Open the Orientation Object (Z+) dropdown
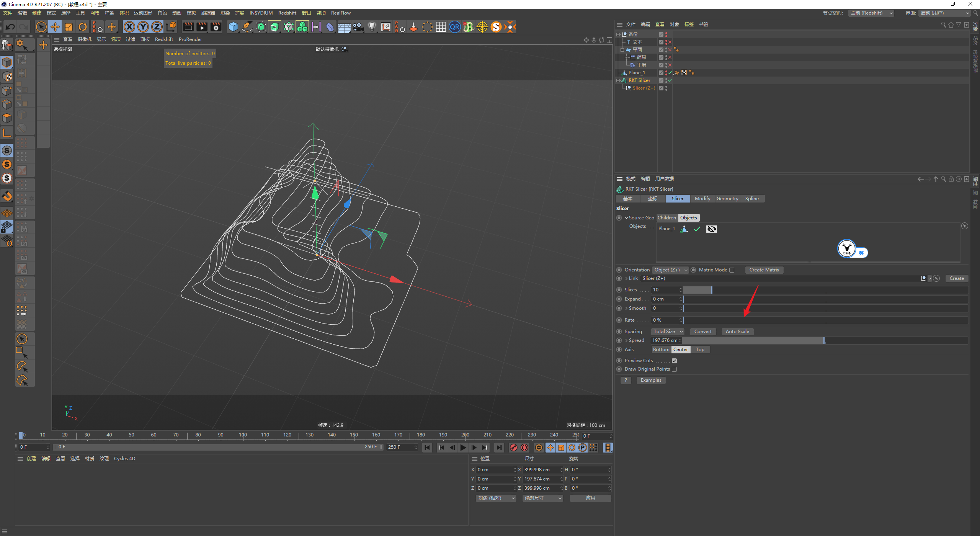This screenshot has width=980, height=536. pyautogui.click(x=670, y=270)
